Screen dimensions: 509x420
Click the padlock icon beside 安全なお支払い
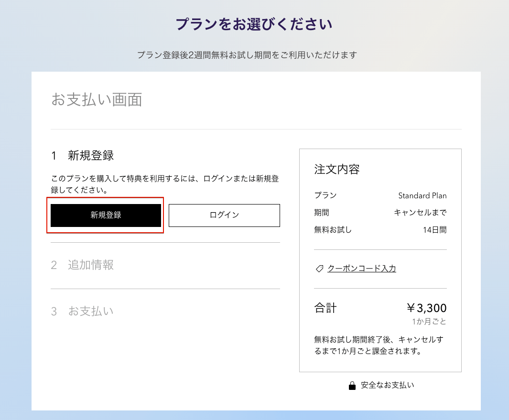352,386
